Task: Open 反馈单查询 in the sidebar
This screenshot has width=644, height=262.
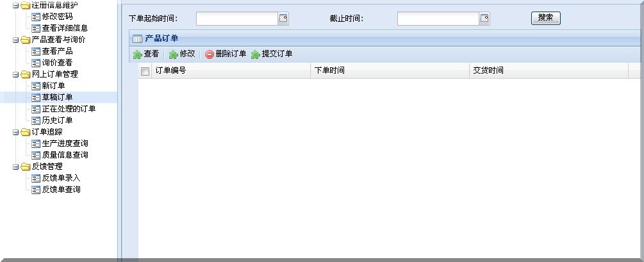Action: pos(62,190)
